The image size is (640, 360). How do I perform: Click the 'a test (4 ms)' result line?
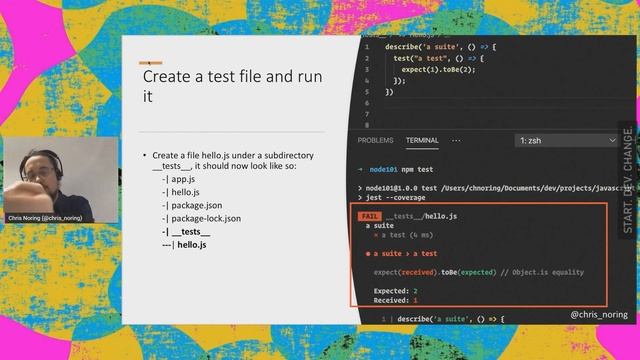click(x=403, y=235)
